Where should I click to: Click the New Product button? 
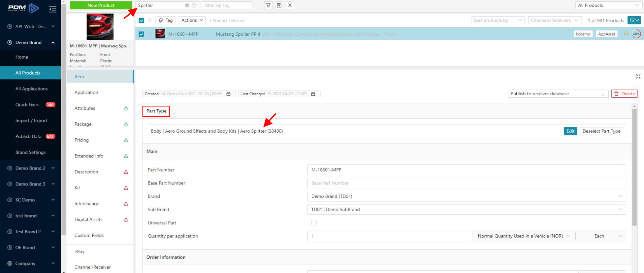pyautogui.click(x=101, y=5)
